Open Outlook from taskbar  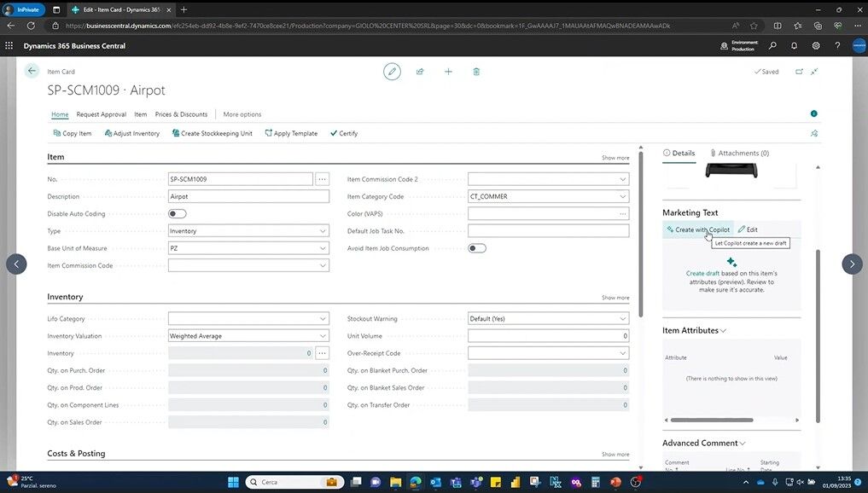[435, 482]
